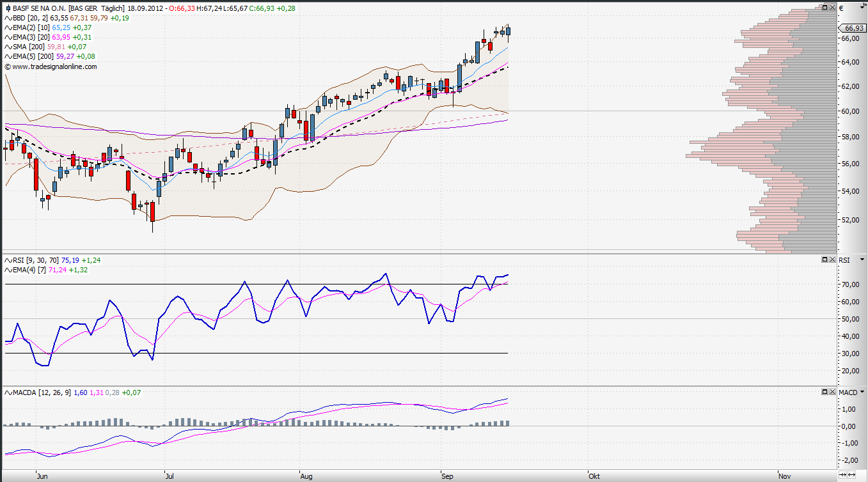868x482 pixels.
Task: Open the MACD scale dropdown arrow
Action: pos(861,392)
